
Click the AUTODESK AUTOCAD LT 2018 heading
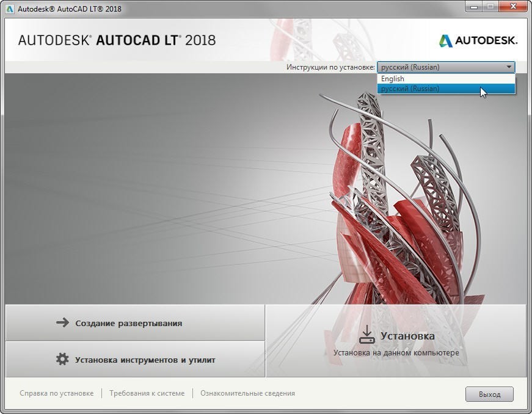117,40
